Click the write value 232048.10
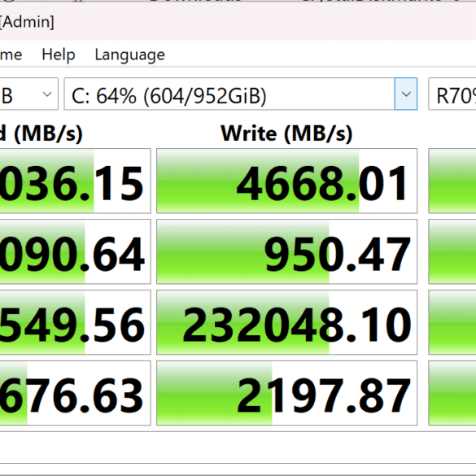 [x=287, y=322]
